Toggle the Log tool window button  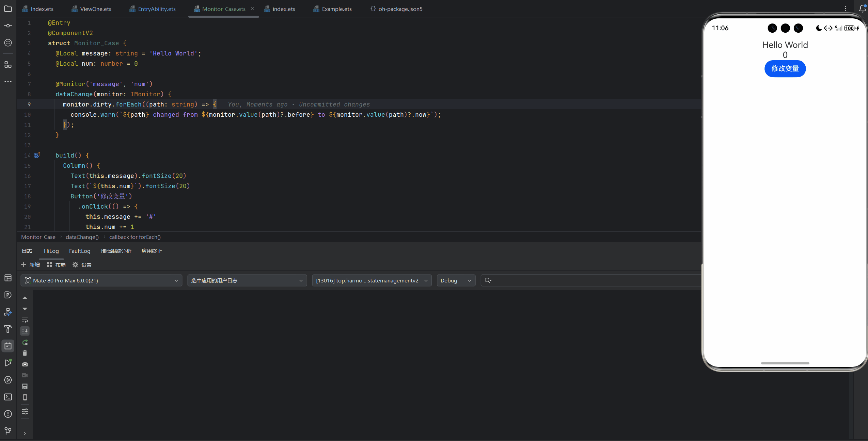coord(8,346)
